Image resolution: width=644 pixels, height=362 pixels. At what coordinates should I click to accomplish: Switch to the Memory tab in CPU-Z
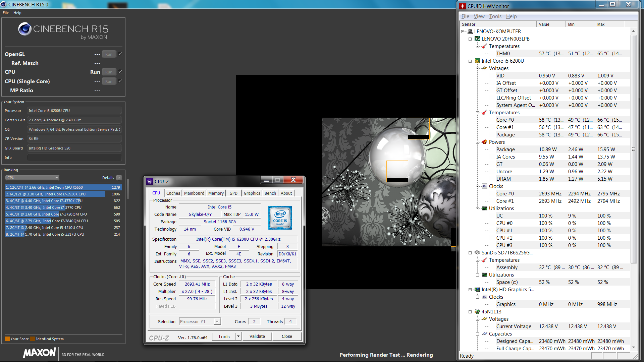pos(216,193)
